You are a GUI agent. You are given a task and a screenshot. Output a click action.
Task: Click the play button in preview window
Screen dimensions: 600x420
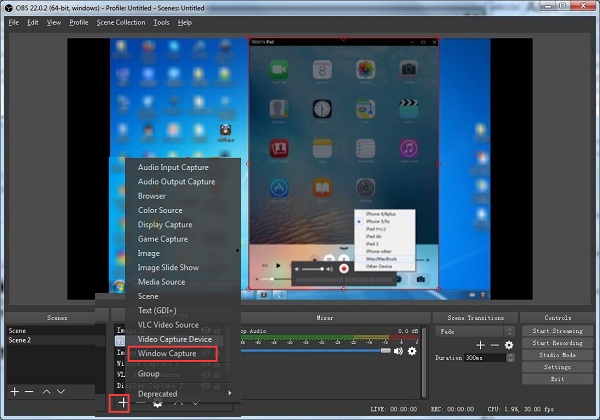pos(278,265)
